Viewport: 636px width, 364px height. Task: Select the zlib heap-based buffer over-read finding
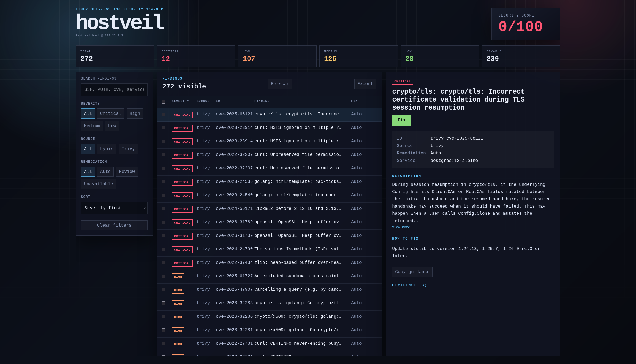[x=269, y=263]
